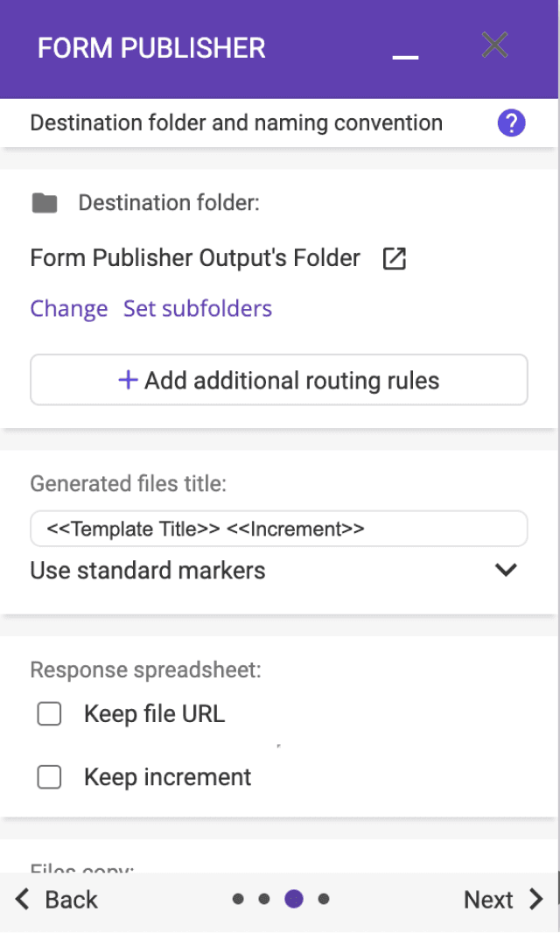Screen dimensions: 560x933
Task: Select the current purple step indicator
Action: (x=294, y=899)
